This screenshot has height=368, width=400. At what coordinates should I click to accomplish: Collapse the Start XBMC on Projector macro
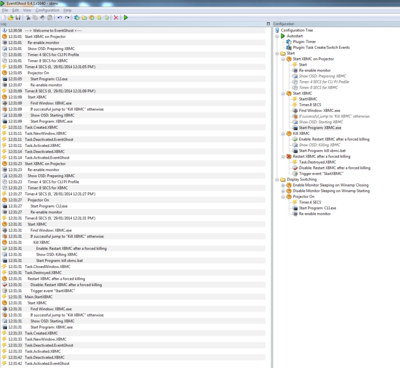tap(283, 59)
